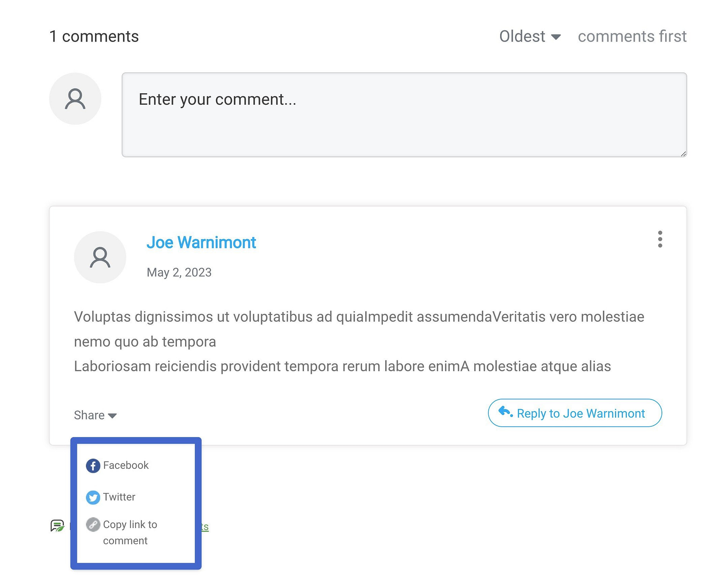
Task: Click the May 2, 2023 comment date
Action: [x=179, y=272]
